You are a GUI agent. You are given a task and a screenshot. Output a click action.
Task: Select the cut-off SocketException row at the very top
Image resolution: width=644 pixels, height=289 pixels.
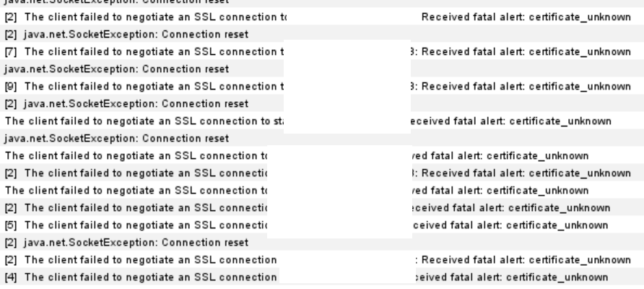pyautogui.click(x=322, y=2)
